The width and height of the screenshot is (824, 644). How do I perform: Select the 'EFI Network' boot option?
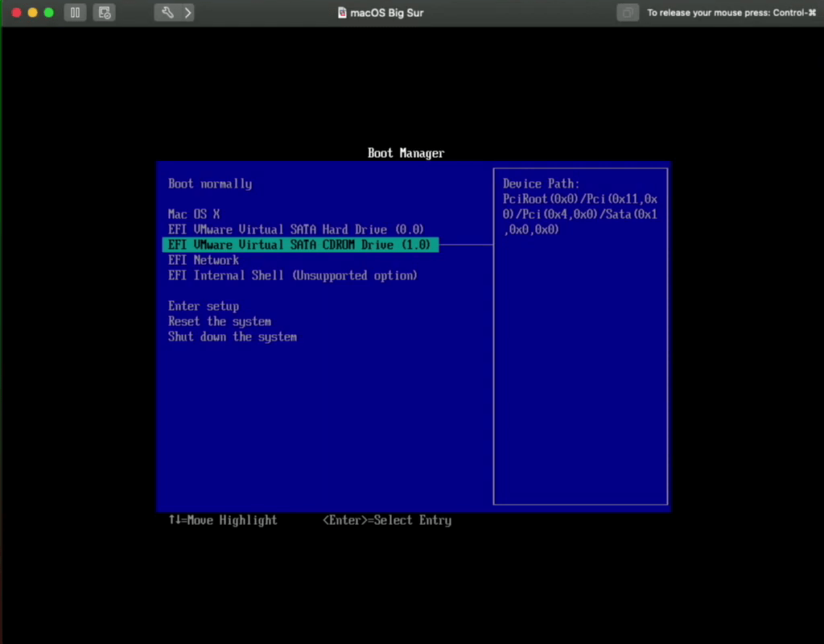(204, 260)
